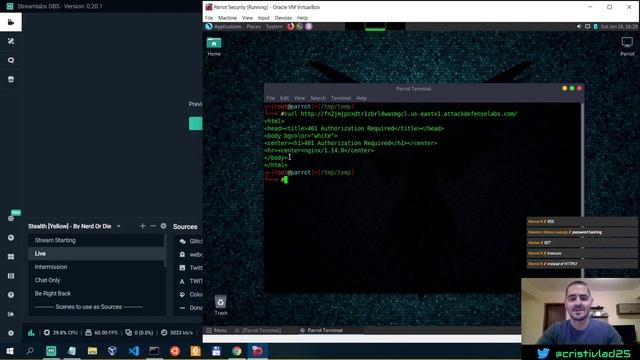Click the kb/s bitrate readout
Screen dimensions: 640x360
point(177,333)
